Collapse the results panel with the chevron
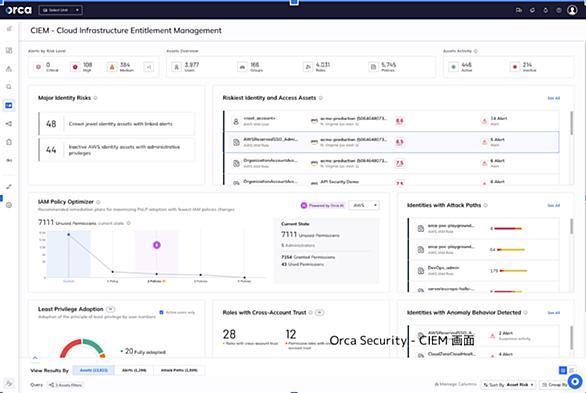The width and height of the screenshot is (586, 393). [35, 358]
